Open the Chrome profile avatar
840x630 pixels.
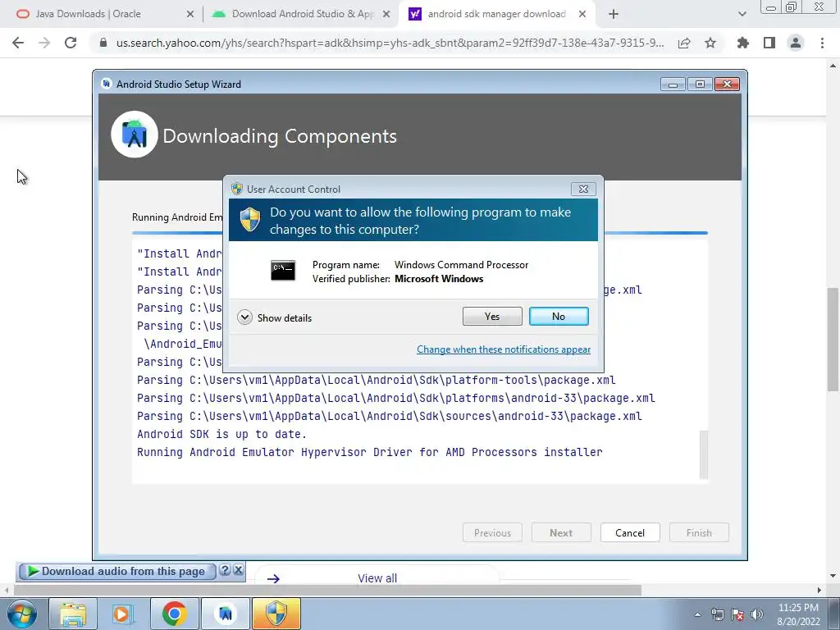pyautogui.click(x=796, y=43)
